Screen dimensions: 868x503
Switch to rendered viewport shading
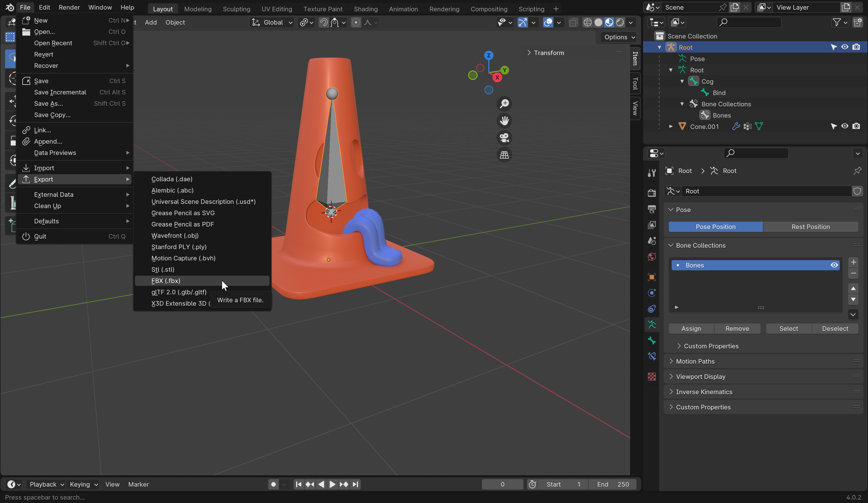[620, 22]
